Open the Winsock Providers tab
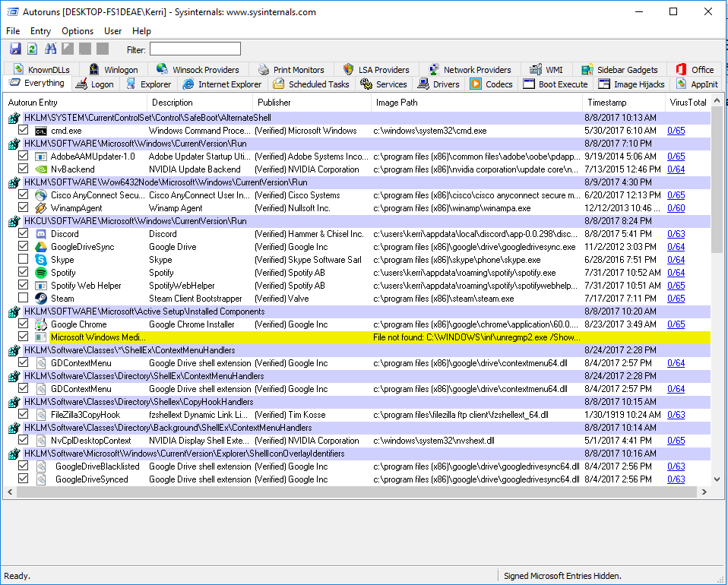 (198, 70)
